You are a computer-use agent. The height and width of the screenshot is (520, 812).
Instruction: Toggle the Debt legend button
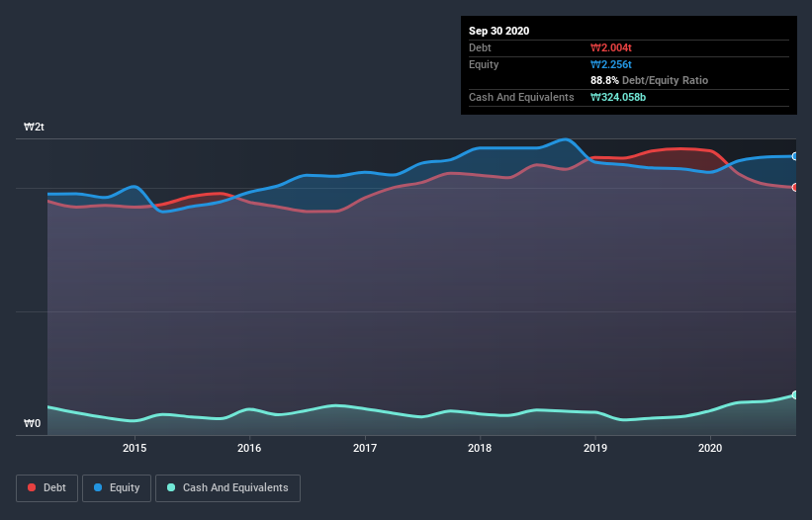coord(46,488)
